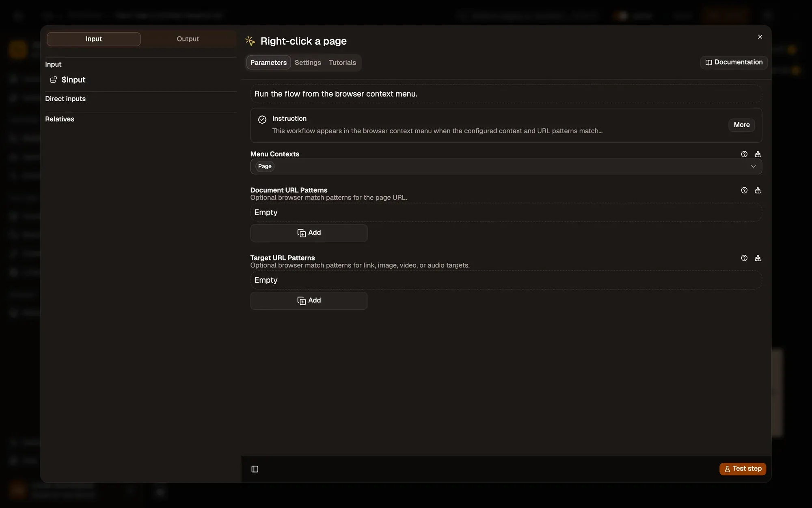Image resolution: width=812 pixels, height=508 pixels.
Task: Expand the Relatives section
Action: 60,119
